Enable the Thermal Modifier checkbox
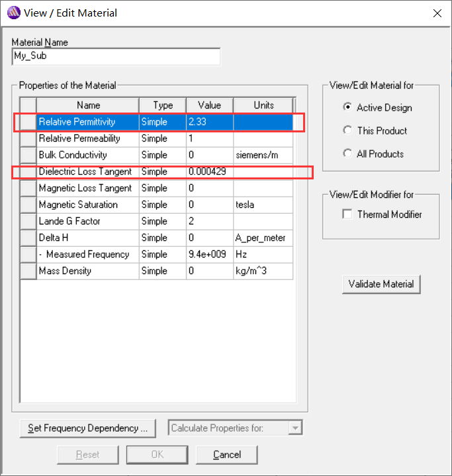Screen dimensions: 452x476 pos(347,214)
